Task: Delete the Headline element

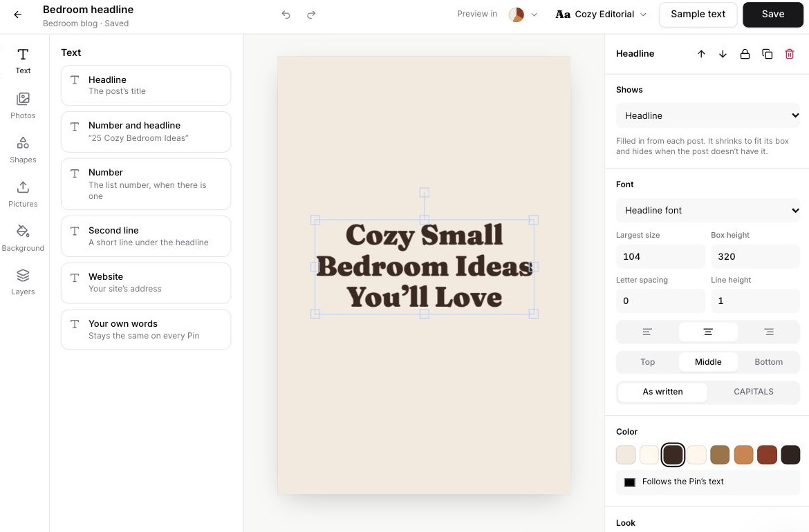Action: [x=790, y=54]
